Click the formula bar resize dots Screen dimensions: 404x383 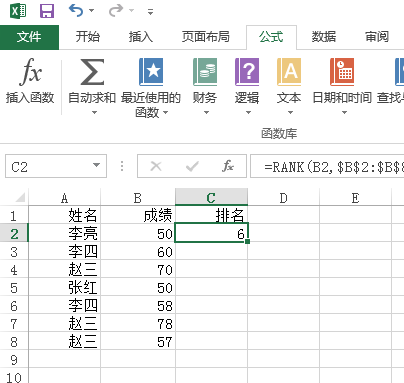pyautogui.click(x=122, y=166)
